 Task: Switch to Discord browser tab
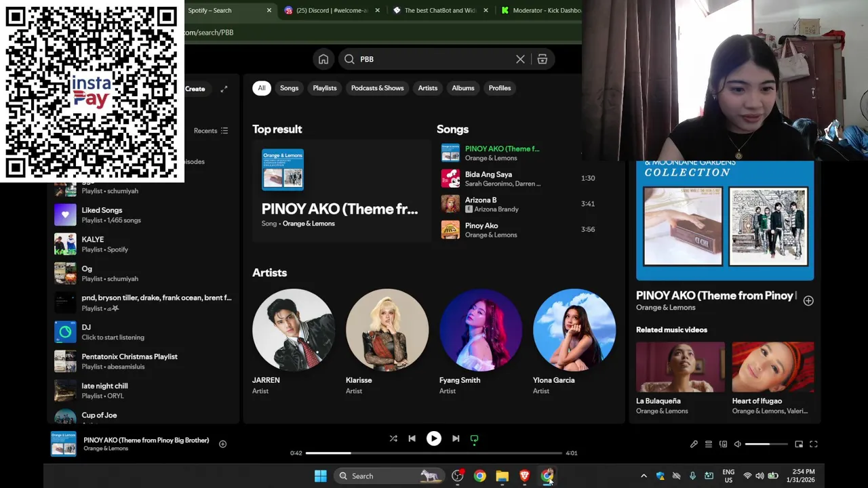(x=331, y=10)
